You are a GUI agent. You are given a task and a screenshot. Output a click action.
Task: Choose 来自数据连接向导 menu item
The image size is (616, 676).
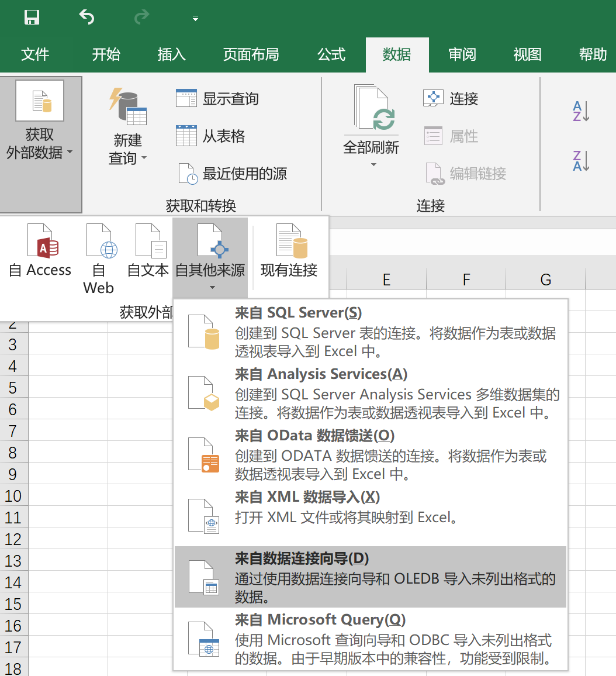(x=371, y=577)
